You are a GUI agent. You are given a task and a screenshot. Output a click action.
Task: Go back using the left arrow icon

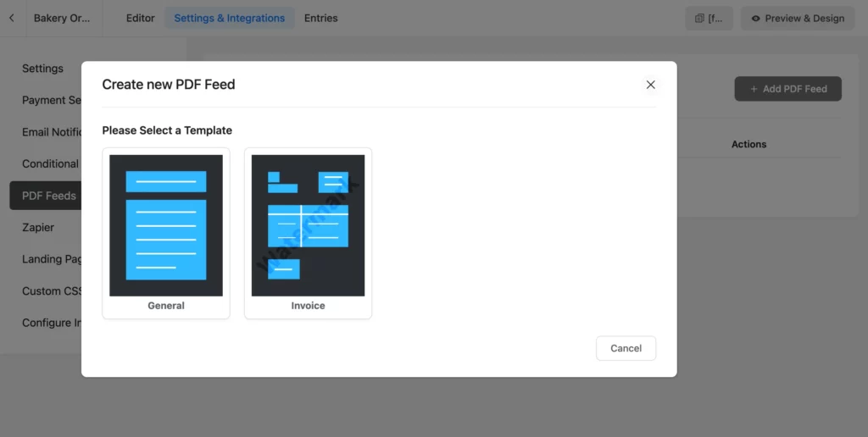(x=12, y=19)
